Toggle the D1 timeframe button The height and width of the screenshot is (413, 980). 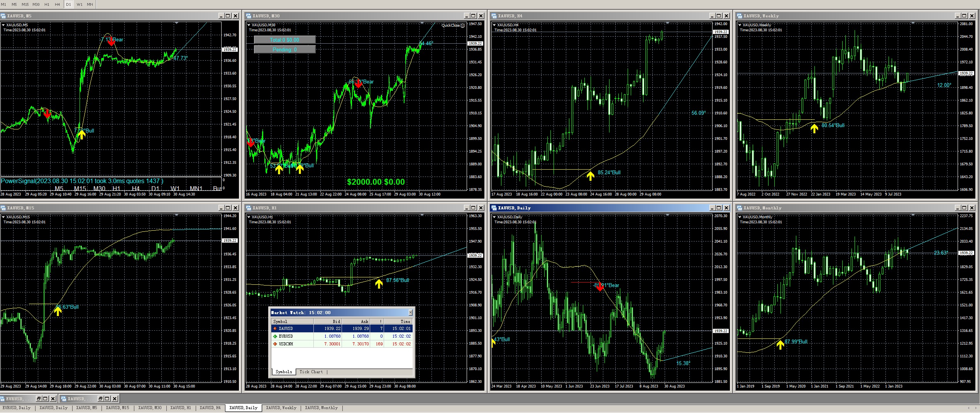pos(68,4)
